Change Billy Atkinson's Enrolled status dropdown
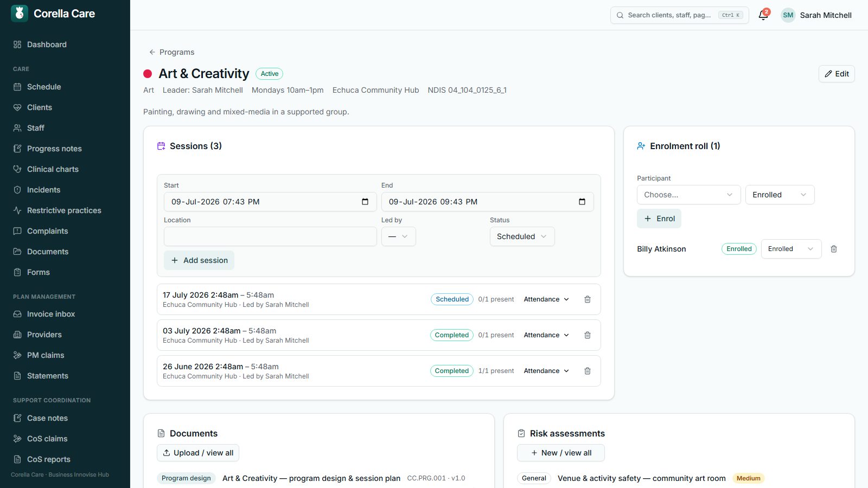 point(791,249)
